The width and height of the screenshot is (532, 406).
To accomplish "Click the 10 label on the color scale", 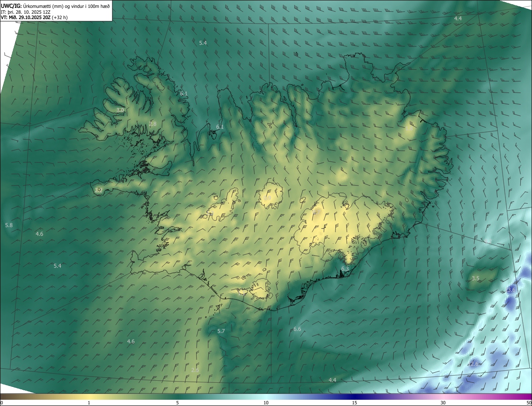I will tap(266, 403).
